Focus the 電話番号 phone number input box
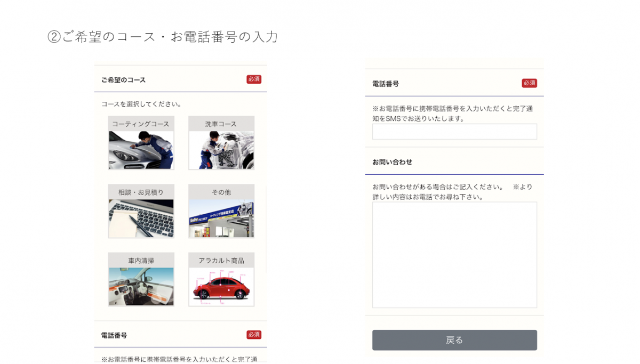 [454, 132]
